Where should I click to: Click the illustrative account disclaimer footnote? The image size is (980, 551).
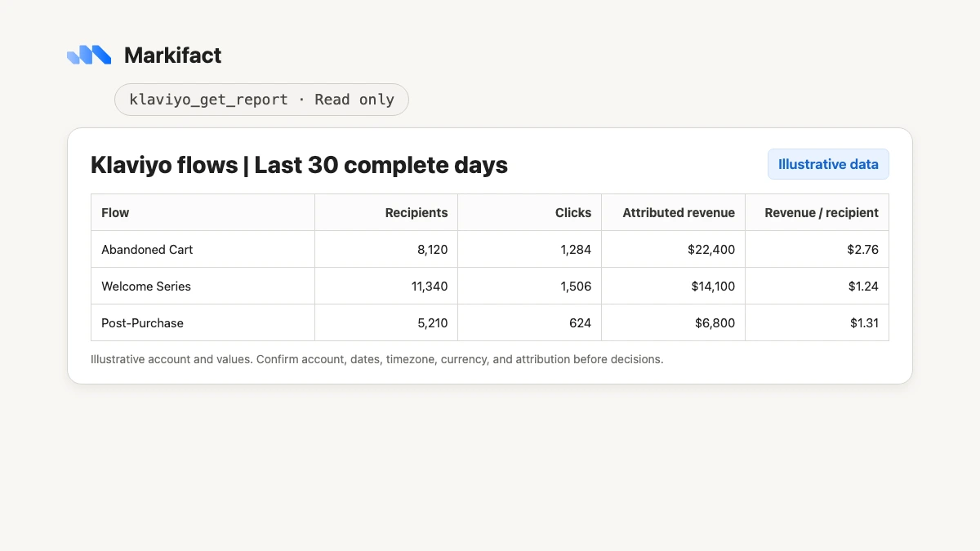pos(377,359)
